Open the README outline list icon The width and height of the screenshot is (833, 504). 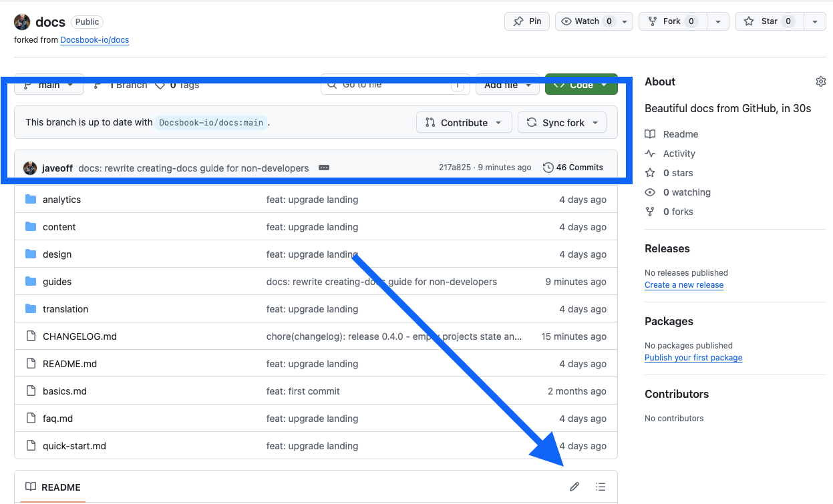tap(601, 487)
